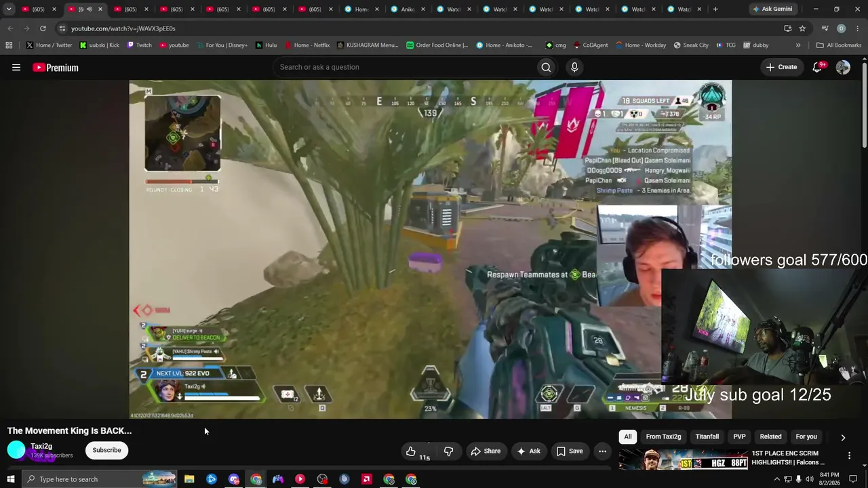The image size is (868, 488).
Task: Click the YouTube search input field
Action: [x=403, y=67]
